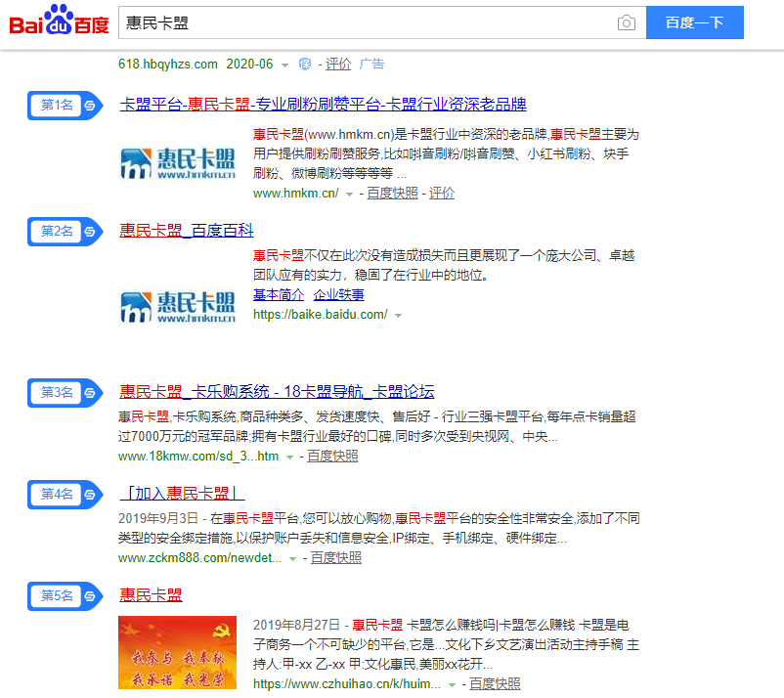Open 评价 link for www.hmkm.cn result

pyautogui.click(x=442, y=193)
